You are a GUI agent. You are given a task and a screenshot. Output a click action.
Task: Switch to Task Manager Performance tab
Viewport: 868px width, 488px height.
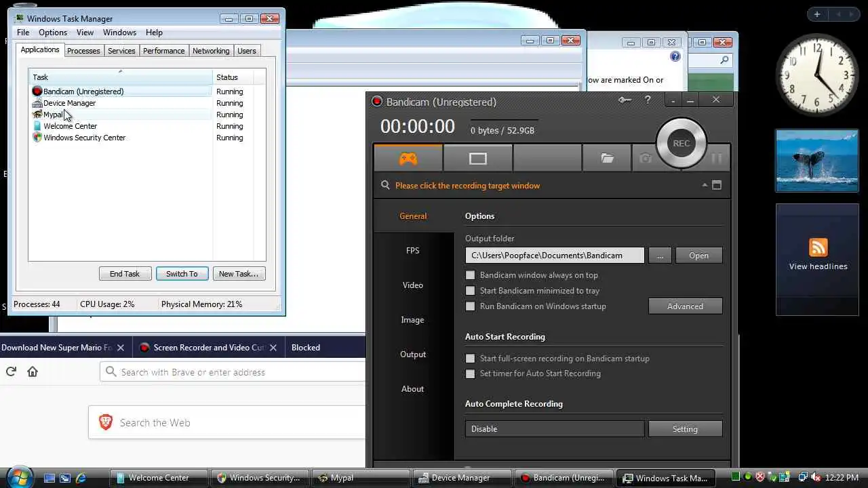tap(163, 51)
